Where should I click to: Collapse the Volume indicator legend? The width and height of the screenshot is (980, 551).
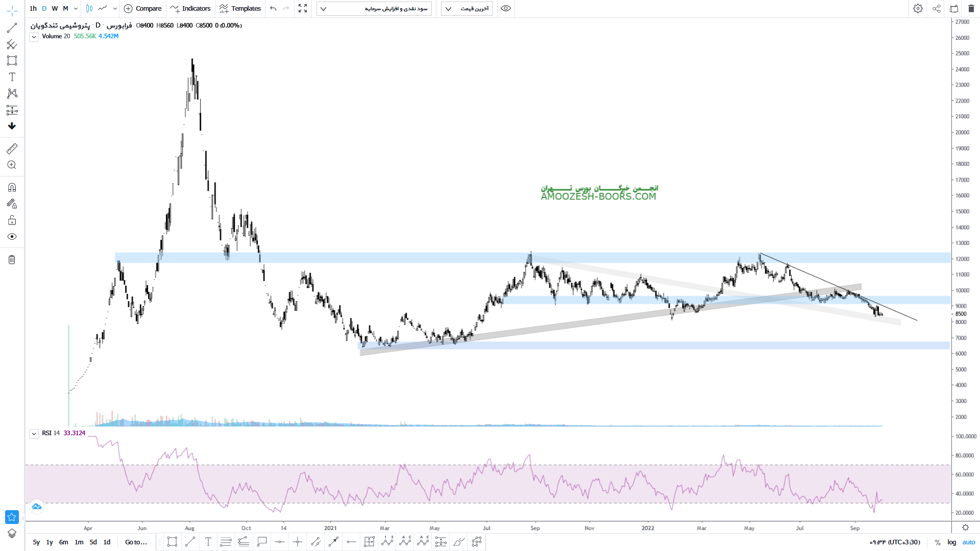click(34, 37)
